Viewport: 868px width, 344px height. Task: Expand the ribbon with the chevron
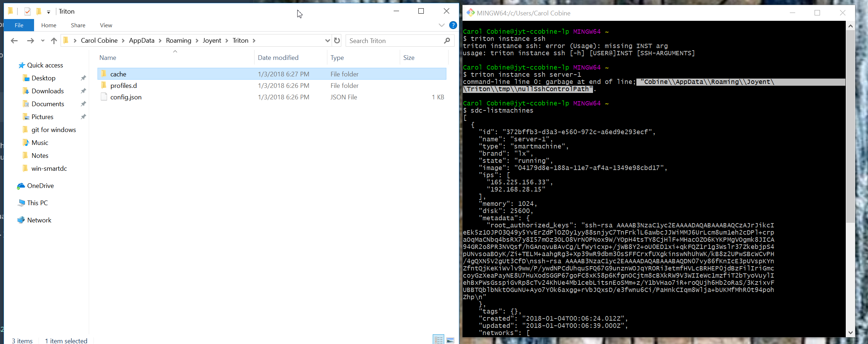click(441, 25)
